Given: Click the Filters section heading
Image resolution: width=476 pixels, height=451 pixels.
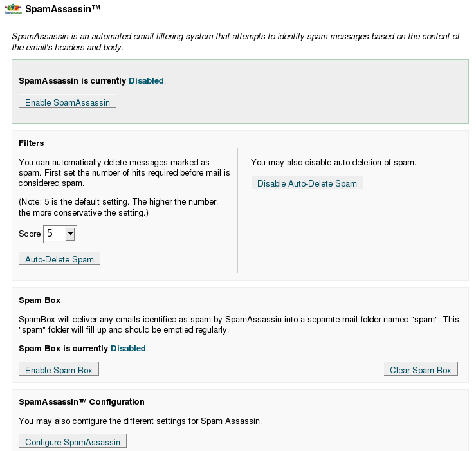Looking at the screenshot, I should [x=32, y=143].
